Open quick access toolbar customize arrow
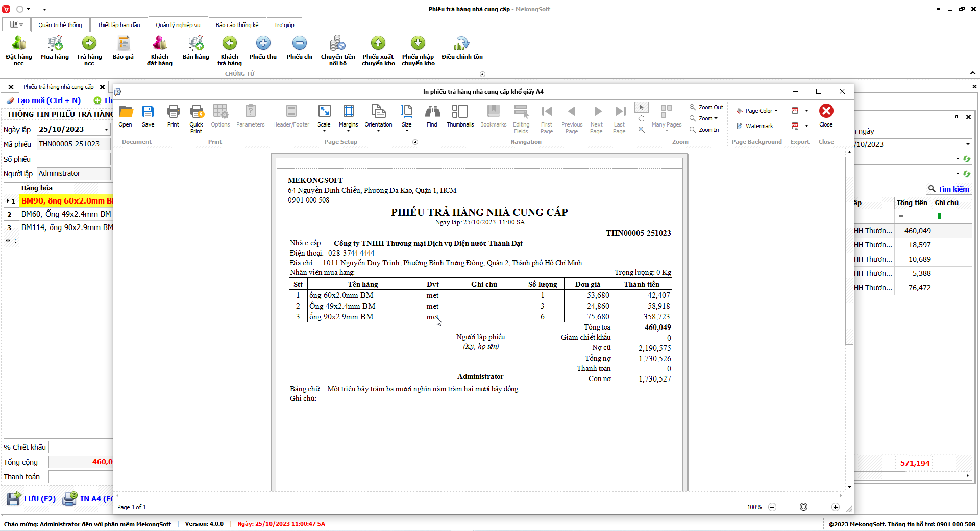The image size is (980, 531). (44, 9)
